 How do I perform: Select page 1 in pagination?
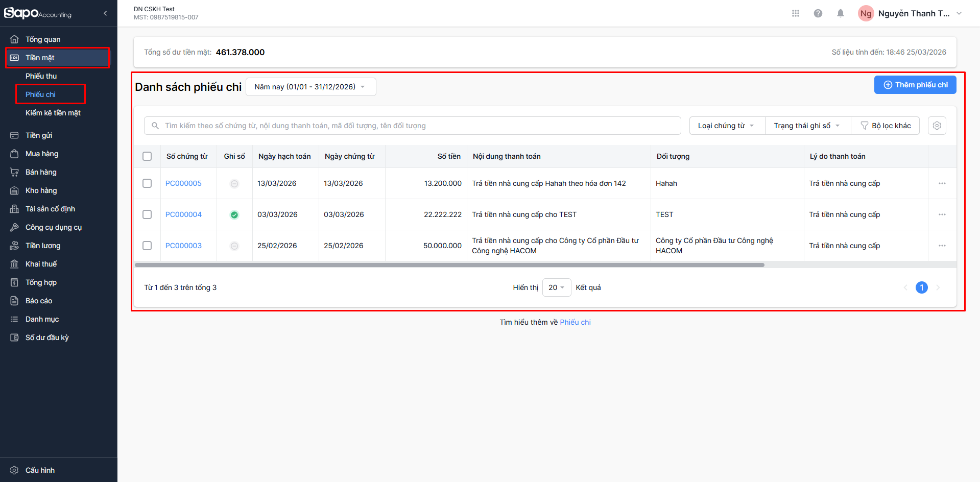click(922, 287)
